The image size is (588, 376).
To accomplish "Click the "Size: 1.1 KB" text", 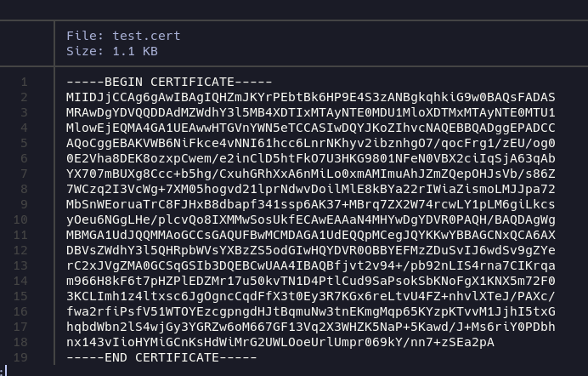I will pyautogui.click(x=112, y=51).
